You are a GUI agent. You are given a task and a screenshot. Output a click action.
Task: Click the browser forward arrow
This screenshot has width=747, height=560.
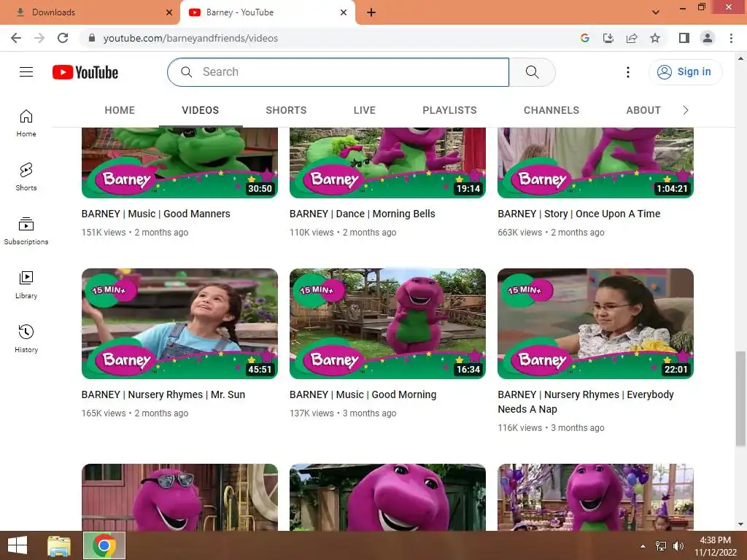39,38
